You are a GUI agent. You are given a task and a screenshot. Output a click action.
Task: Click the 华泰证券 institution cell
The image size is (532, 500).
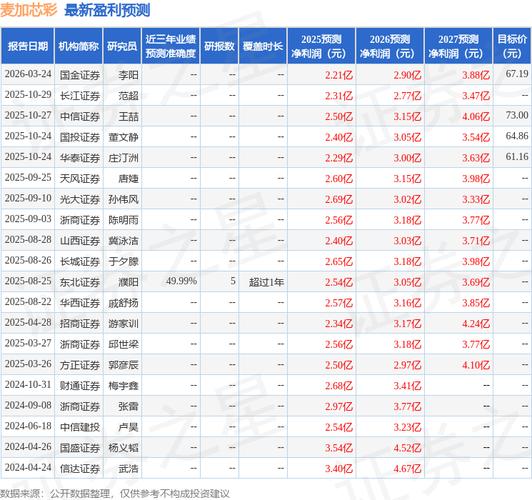(80, 158)
